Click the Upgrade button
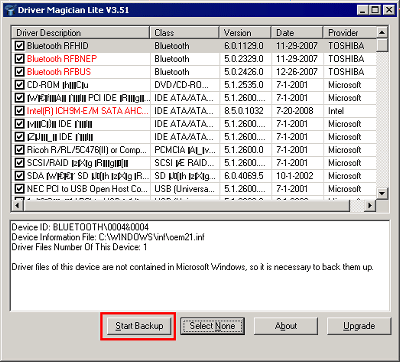Viewport: 400px width, 362px height. pyautogui.click(x=359, y=326)
